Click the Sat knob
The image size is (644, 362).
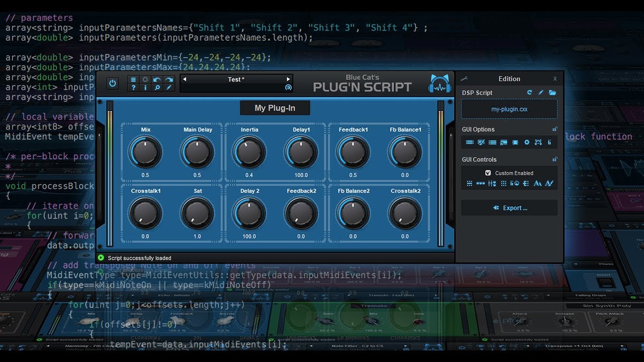pos(197,213)
